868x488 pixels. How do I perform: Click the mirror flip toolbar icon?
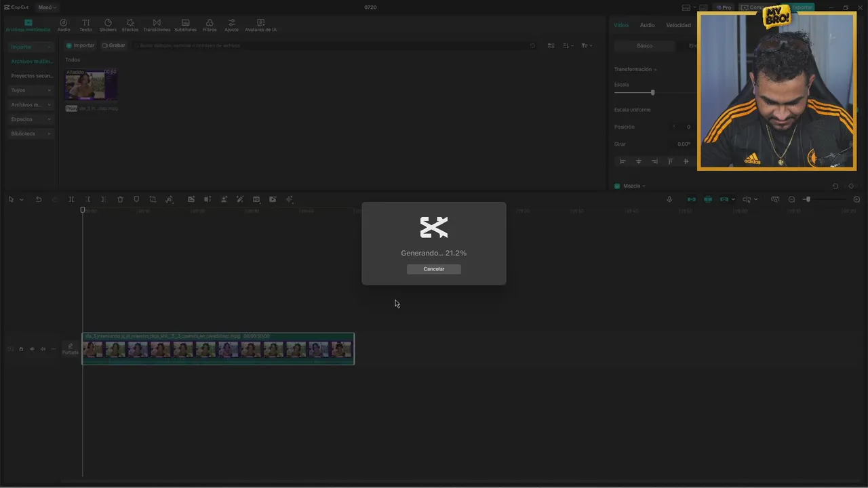208,199
